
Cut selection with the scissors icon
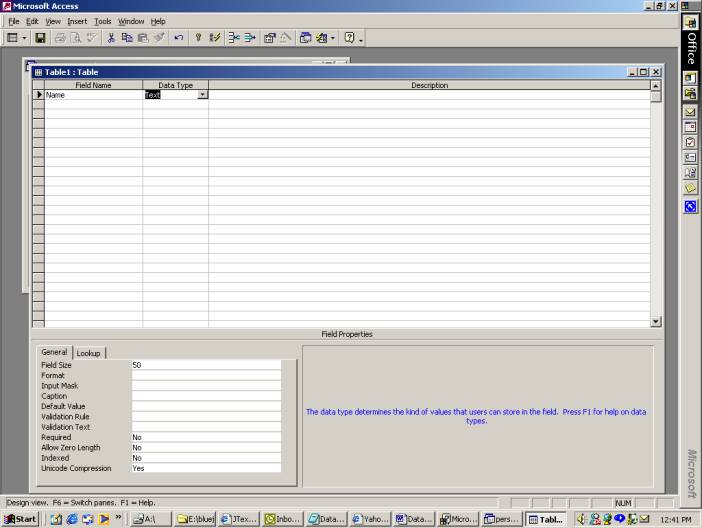click(111, 38)
